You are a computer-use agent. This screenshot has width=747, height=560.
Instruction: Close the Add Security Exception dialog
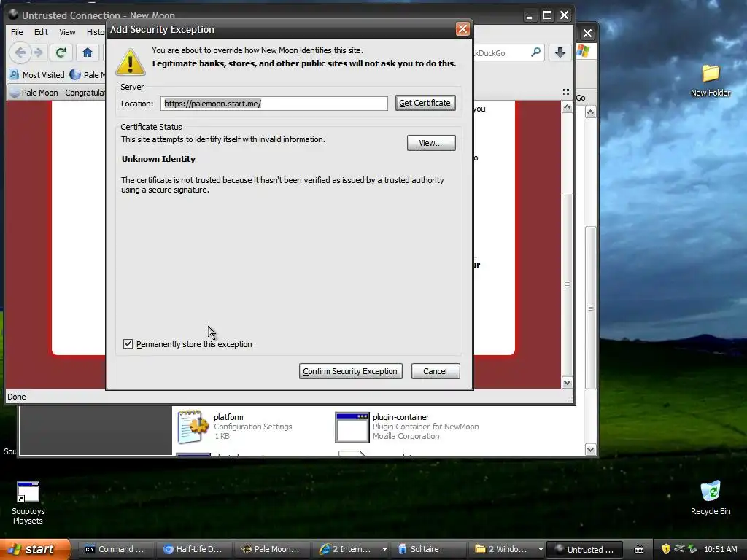462,29
